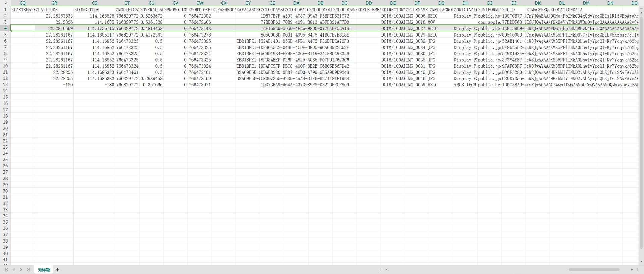Select row 4 header

5,28
